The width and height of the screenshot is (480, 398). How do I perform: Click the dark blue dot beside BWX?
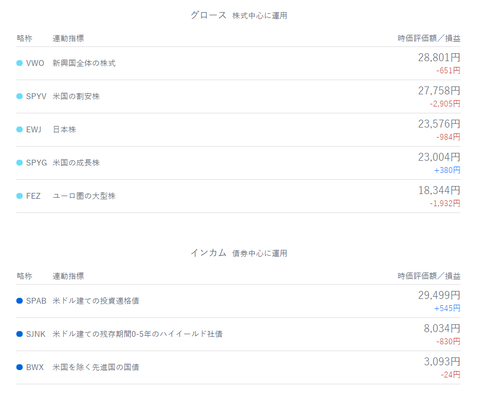pos(19,367)
